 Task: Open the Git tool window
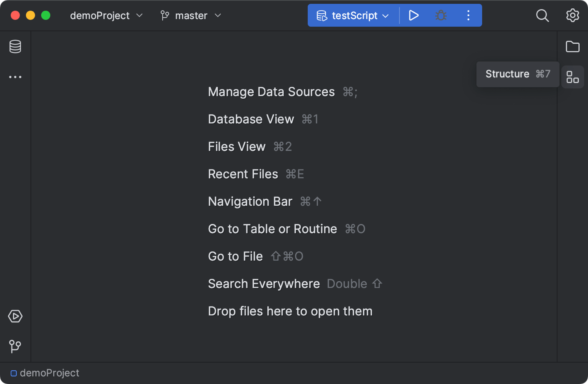coord(15,346)
